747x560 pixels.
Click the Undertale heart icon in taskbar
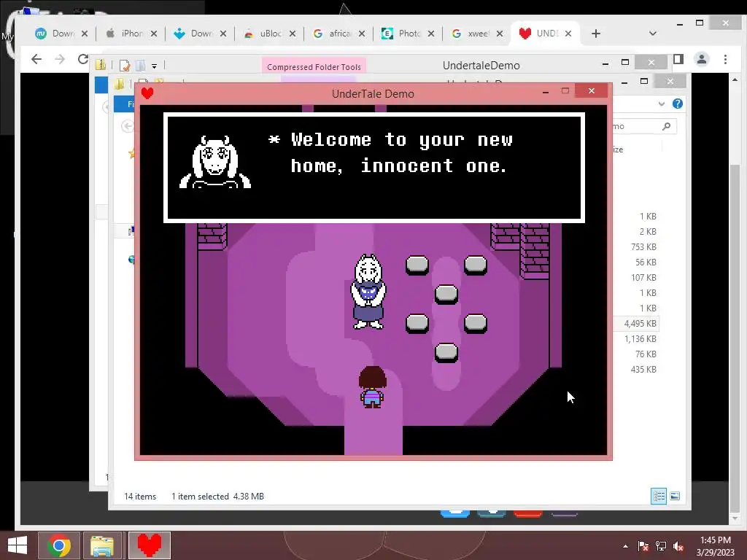point(149,545)
